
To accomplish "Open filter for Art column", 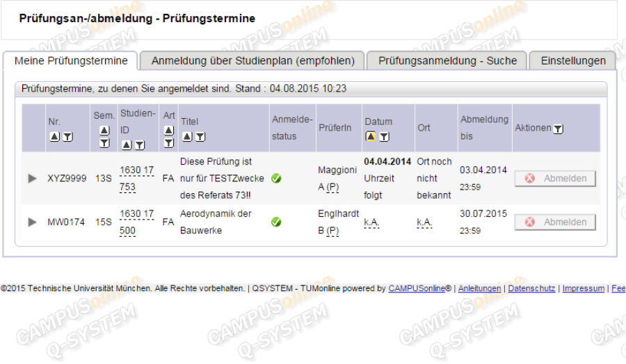I will coord(169,142).
